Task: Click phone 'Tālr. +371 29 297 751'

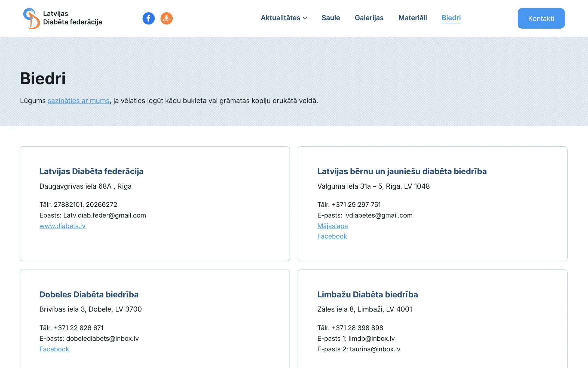Action: pos(349,205)
